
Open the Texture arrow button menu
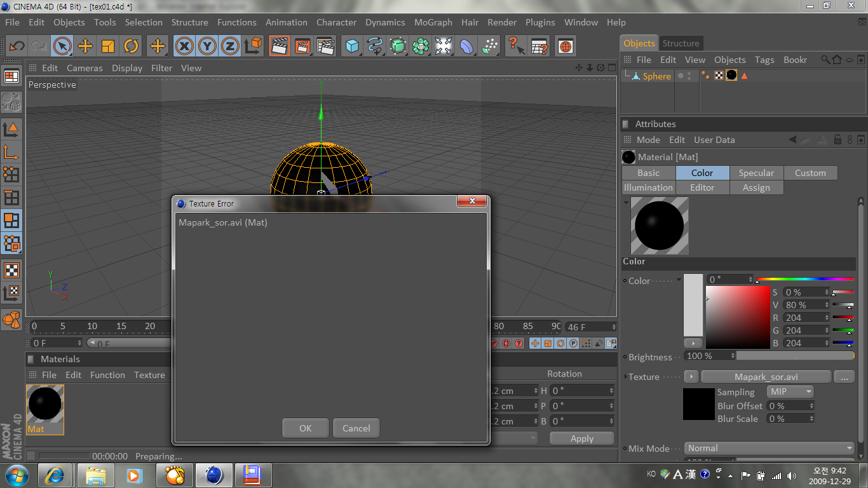pyautogui.click(x=691, y=377)
